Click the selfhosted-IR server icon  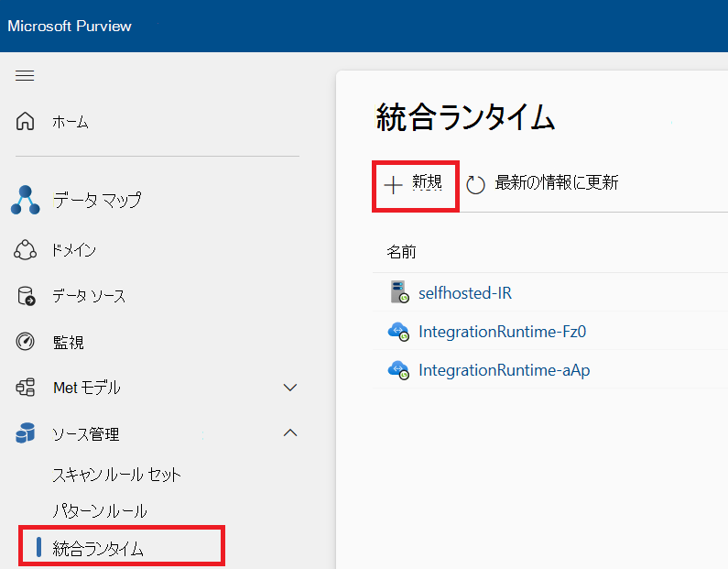pos(399,291)
